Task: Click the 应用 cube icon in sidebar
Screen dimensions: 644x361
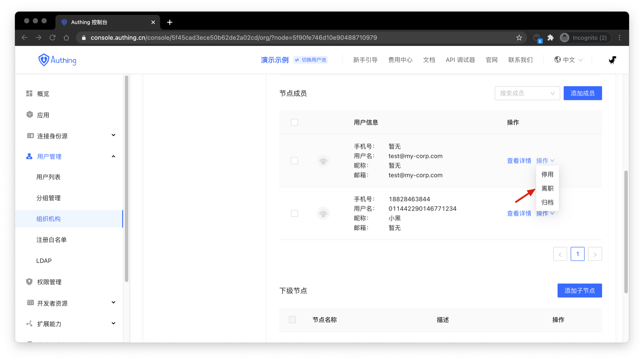Action: [x=30, y=115]
